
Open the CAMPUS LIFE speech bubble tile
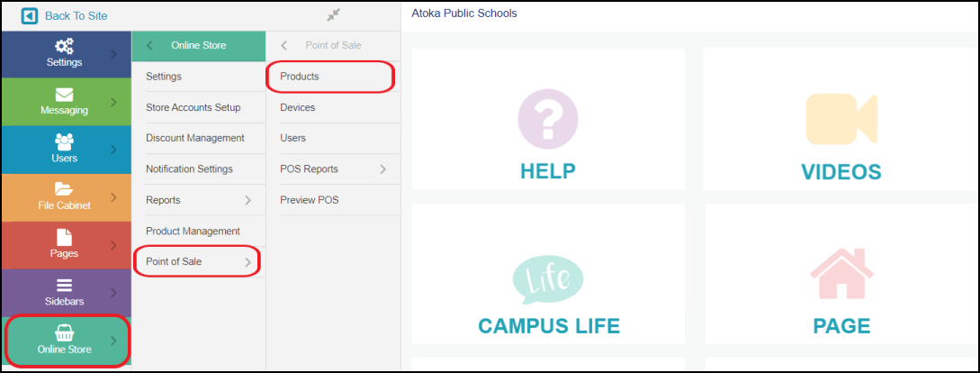point(548,274)
